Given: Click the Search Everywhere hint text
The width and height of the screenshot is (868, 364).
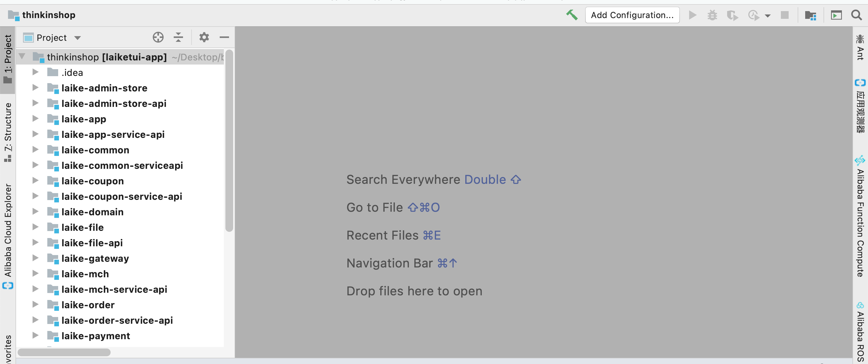Looking at the screenshot, I should tap(403, 180).
